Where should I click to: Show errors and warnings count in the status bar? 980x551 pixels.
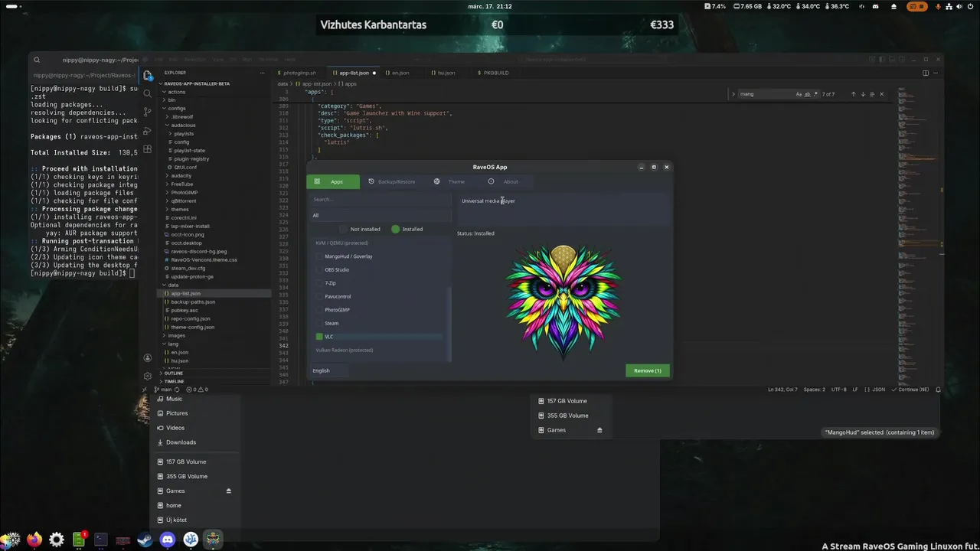click(196, 390)
